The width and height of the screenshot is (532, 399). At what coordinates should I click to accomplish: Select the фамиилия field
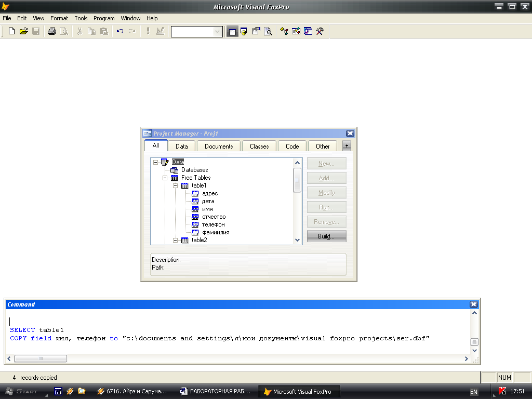[216, 232]
